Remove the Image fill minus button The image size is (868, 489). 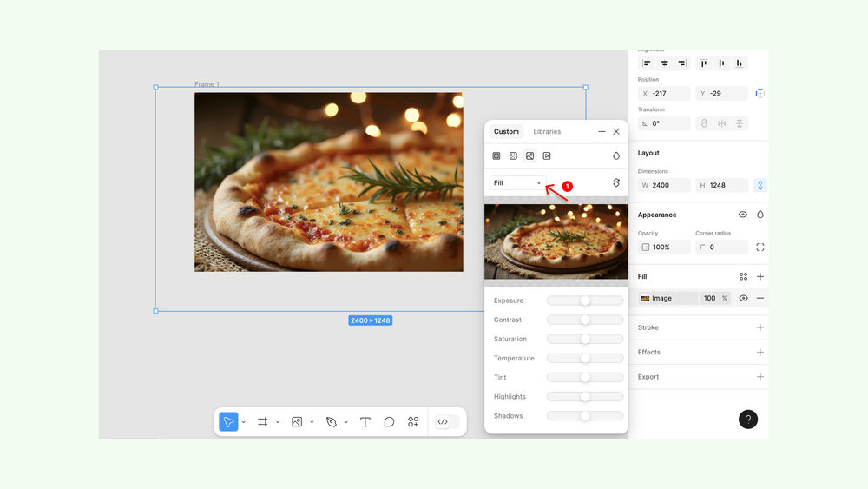(x=760, y=299)
